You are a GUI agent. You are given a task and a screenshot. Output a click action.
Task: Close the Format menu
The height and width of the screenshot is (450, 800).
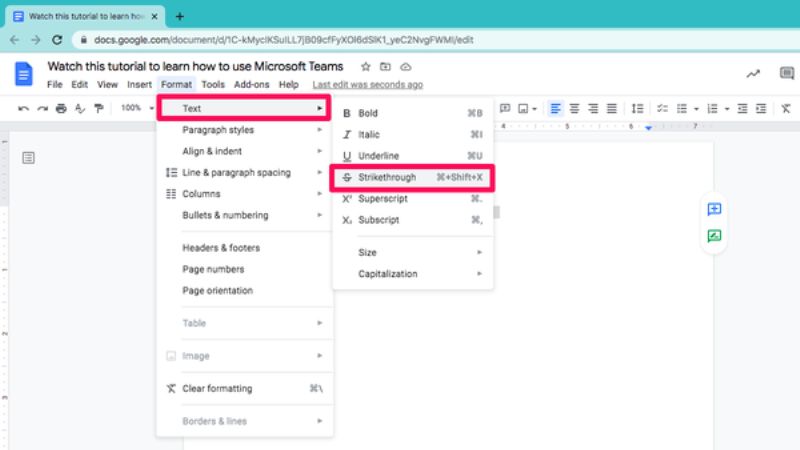click(x=177, y=85)
